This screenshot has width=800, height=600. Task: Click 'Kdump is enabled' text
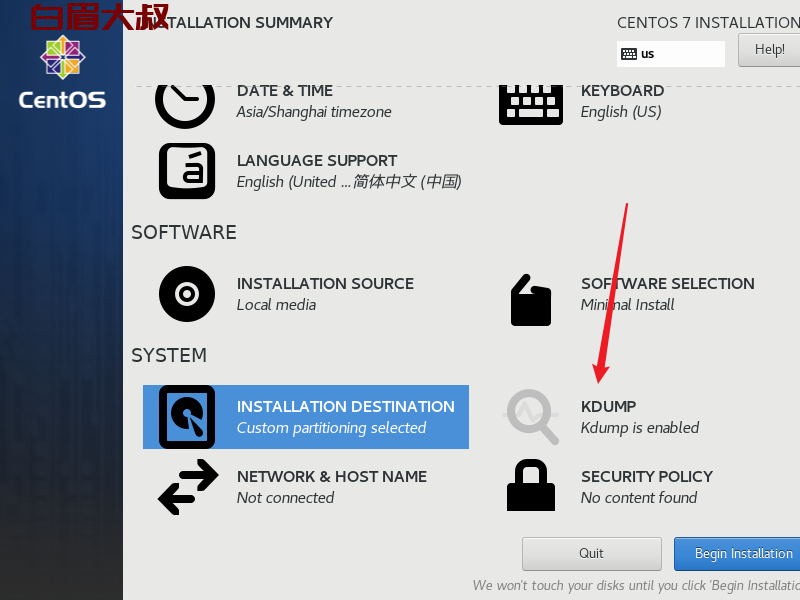[640, 428]
